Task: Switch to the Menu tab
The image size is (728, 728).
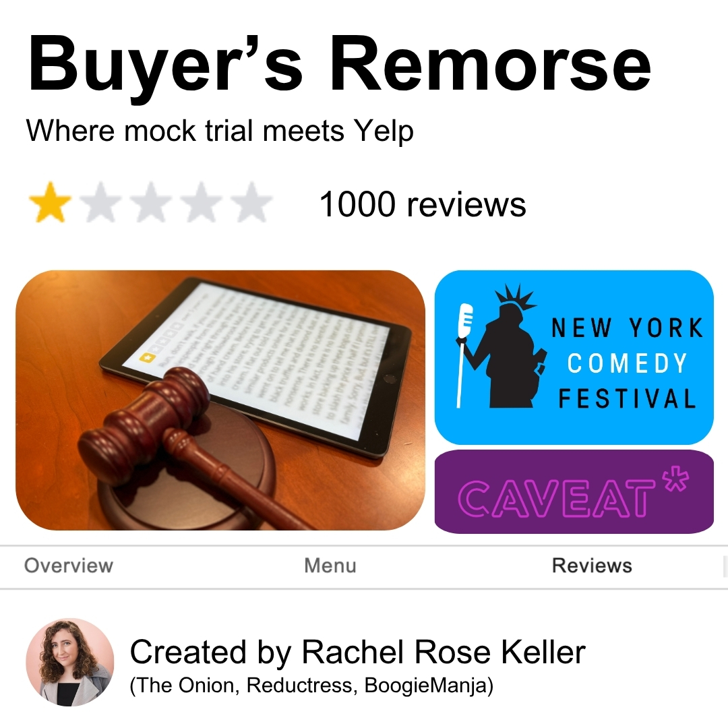Action: tap(330, 566)
